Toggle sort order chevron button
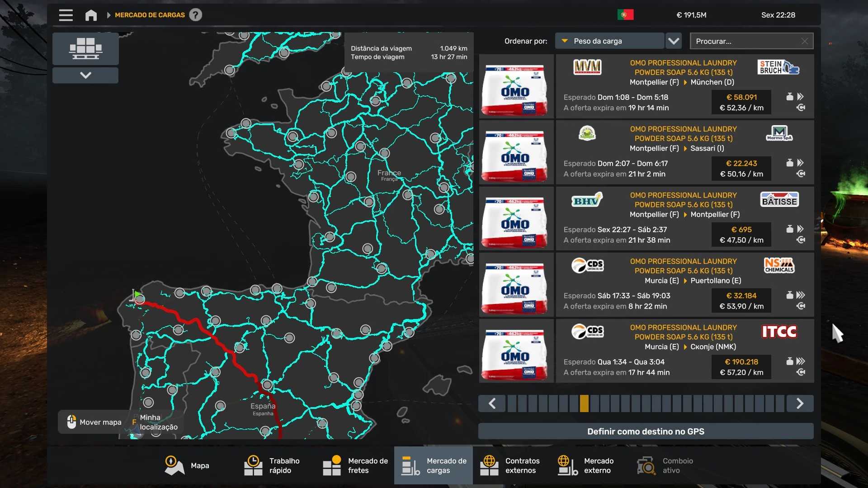This screenshot has width=868, height=488. [x=674, y=41]
